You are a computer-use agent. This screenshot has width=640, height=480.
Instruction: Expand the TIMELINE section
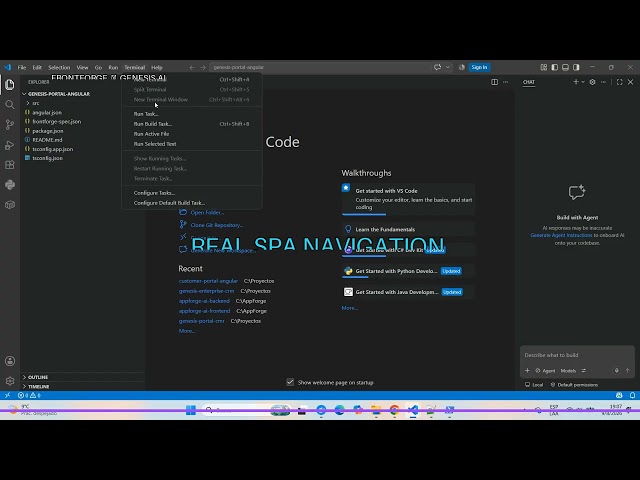(x=39, y=386)
